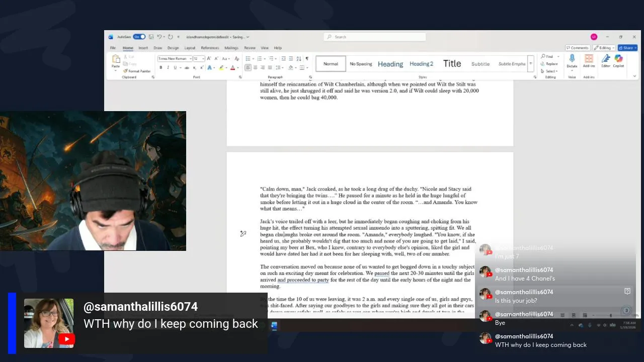Screen dimensions: 644x362
Task: Open the Comments button
Action: [578, 48]
